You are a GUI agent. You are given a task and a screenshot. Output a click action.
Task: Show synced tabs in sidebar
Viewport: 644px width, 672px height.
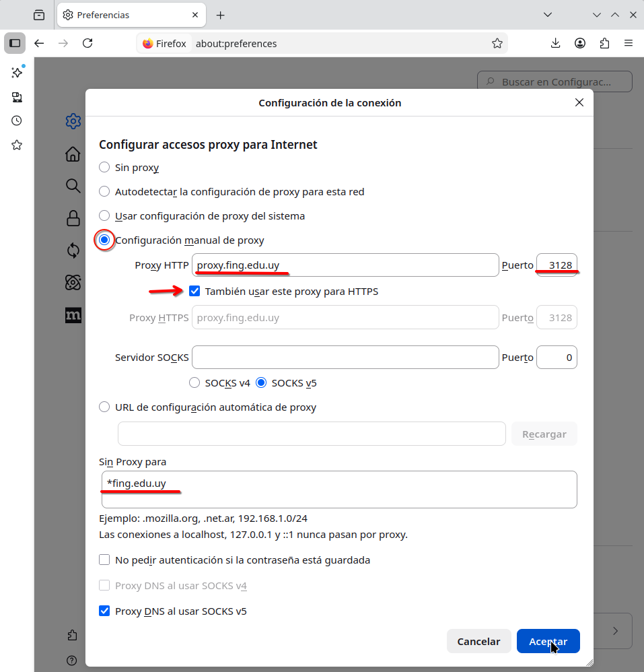point(17,97)
